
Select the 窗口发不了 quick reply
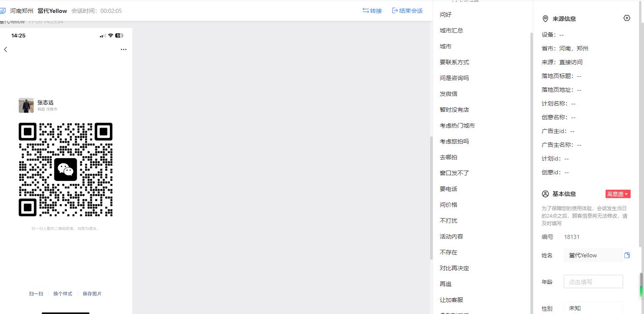click(454, 173)
